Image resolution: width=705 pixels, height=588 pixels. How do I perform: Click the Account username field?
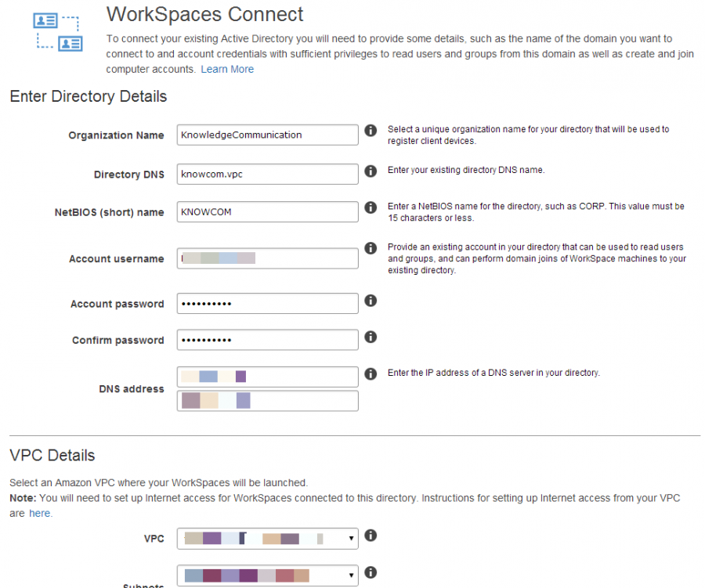coord(268,258)
